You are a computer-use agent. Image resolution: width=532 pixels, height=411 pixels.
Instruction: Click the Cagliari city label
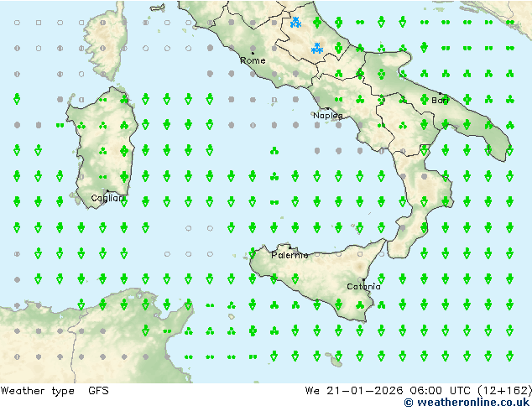(107, 198)
